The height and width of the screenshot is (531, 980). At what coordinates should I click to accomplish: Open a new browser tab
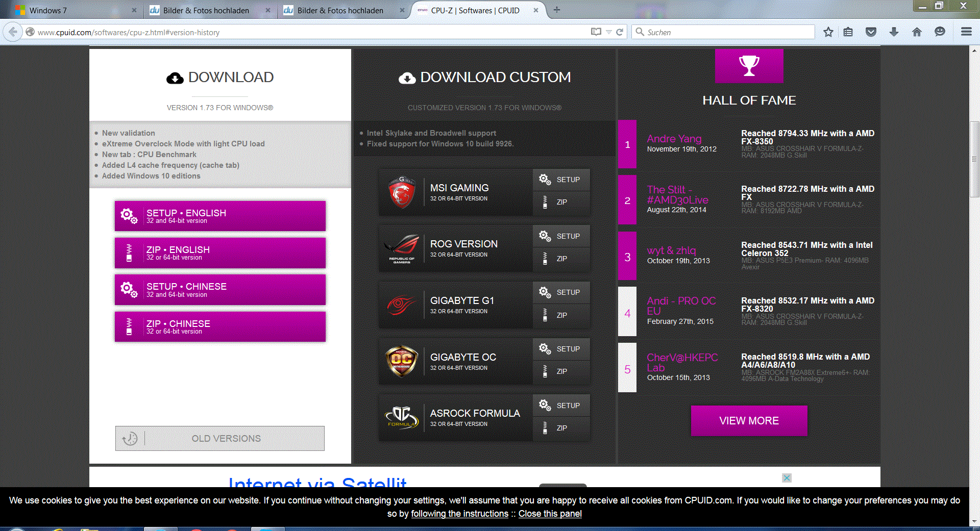point(557,10)
